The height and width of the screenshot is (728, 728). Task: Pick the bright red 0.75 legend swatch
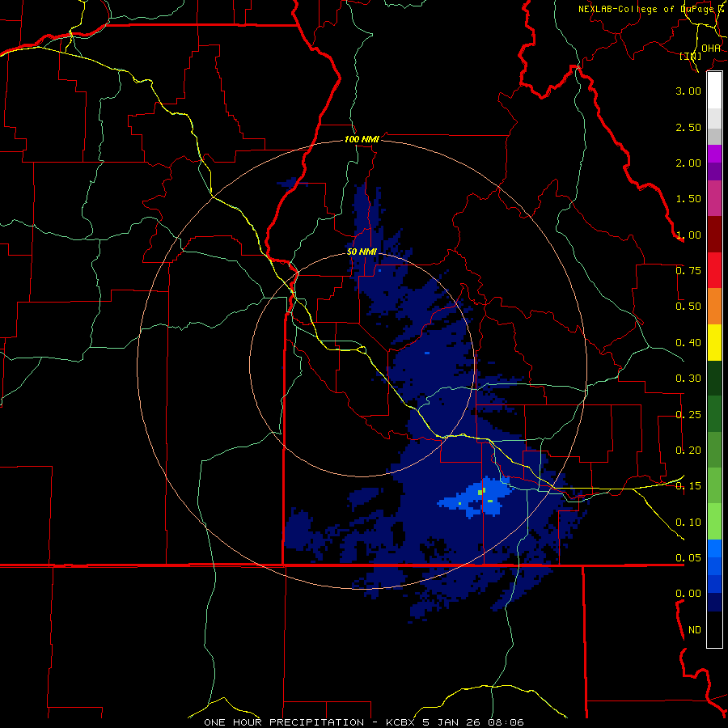point(714,270)
